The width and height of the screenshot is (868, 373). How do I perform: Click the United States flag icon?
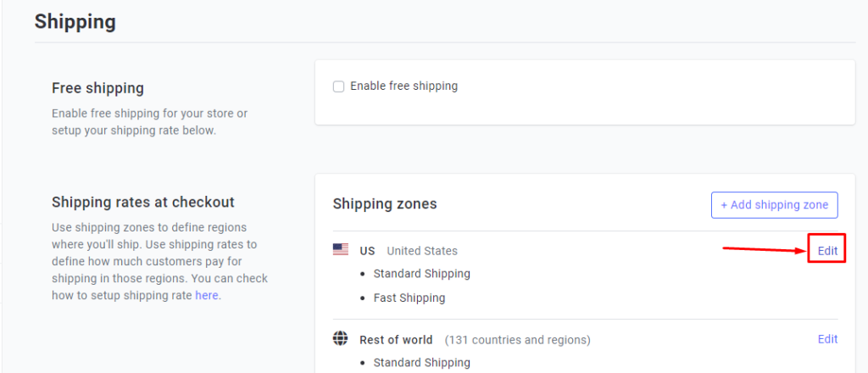coord(341,249)
